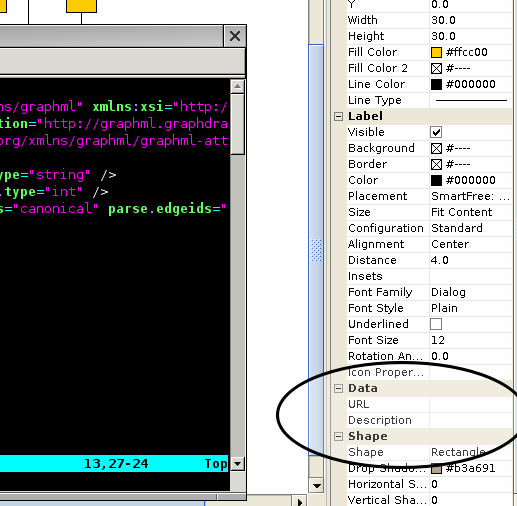
Task: Edit the Width value 30.0
Action: pos(471,20)
